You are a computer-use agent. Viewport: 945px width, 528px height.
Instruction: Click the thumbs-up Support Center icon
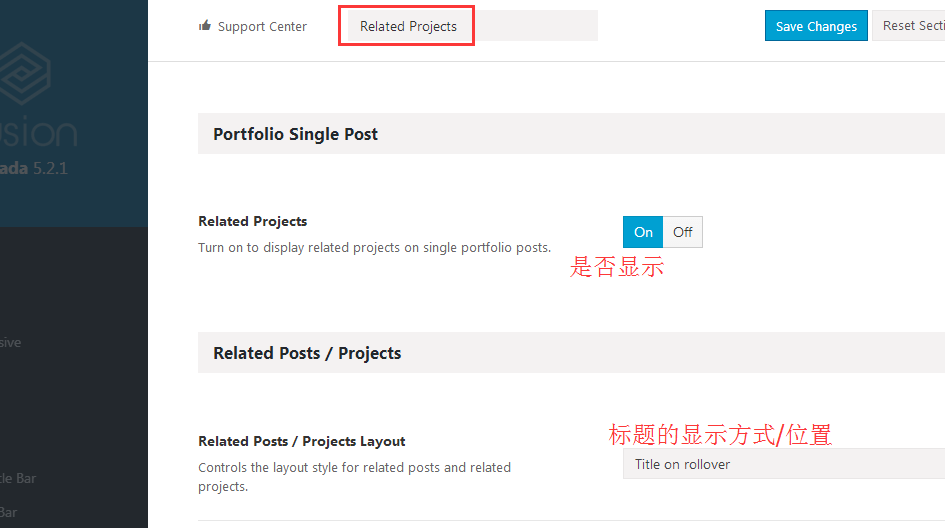pyautogui.click(x=205, y=25)
